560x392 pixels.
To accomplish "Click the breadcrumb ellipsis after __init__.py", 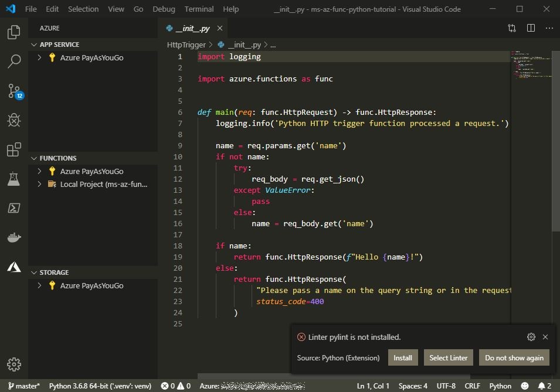I will [273, 45].
